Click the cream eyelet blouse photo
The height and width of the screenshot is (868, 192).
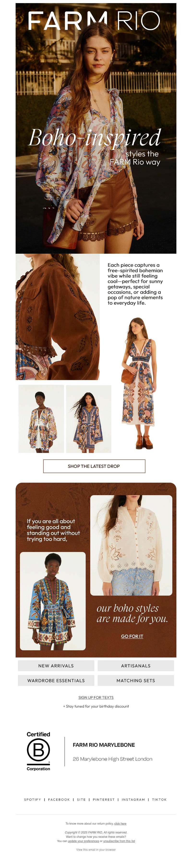131,545
